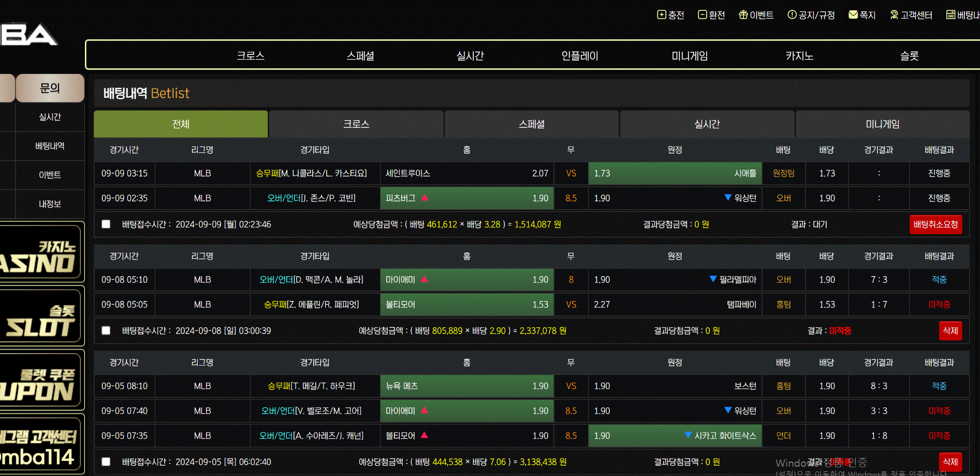Open the 슬롯 SLOT banner
980x476 pixels.
point(41,316)
